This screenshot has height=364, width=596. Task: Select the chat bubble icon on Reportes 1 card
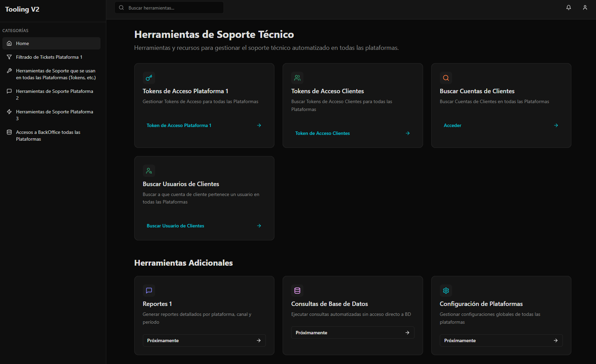pyautogui.click(x=149, y=291)
